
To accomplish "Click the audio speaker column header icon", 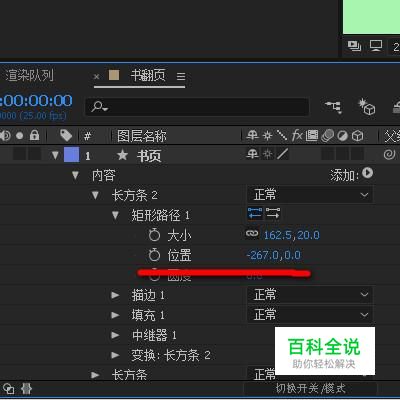I will coord(5,135).
